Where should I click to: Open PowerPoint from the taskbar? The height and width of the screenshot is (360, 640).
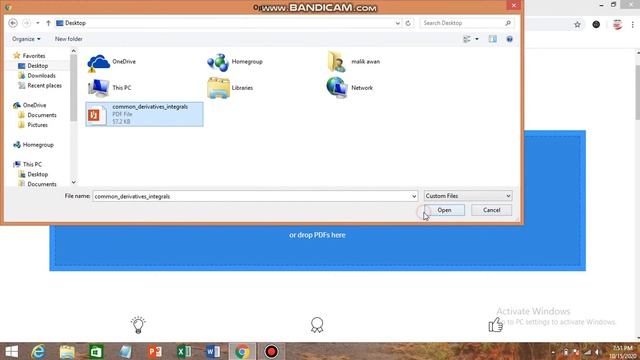(x=155, y=351)
